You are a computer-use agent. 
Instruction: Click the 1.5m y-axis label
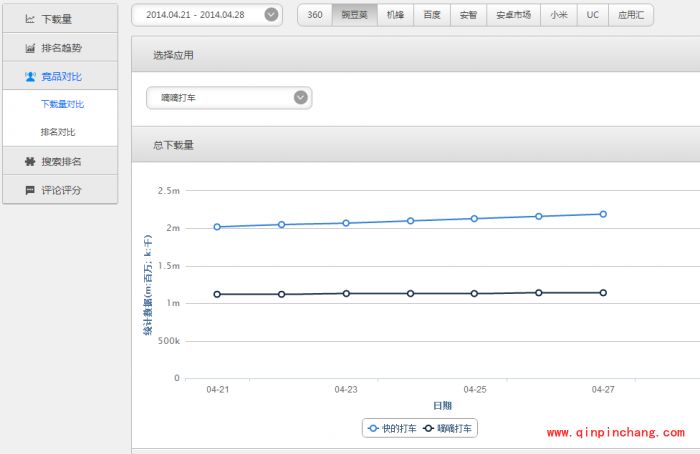169,266
